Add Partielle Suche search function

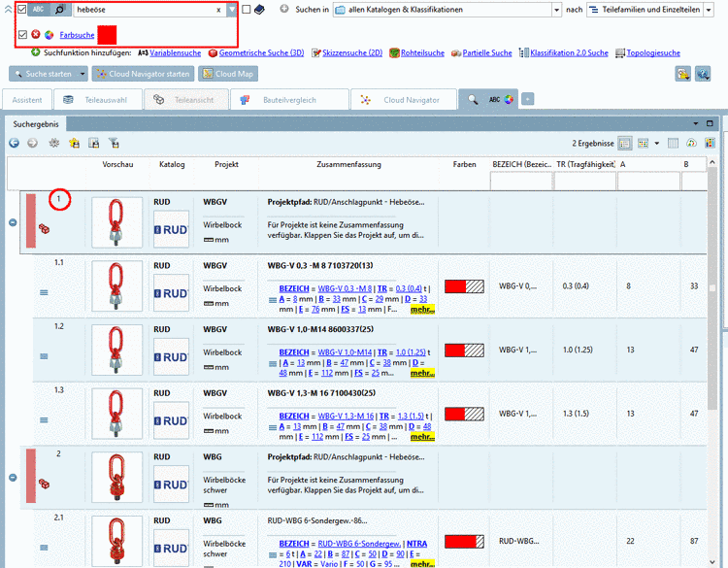(x=487, y=53)
